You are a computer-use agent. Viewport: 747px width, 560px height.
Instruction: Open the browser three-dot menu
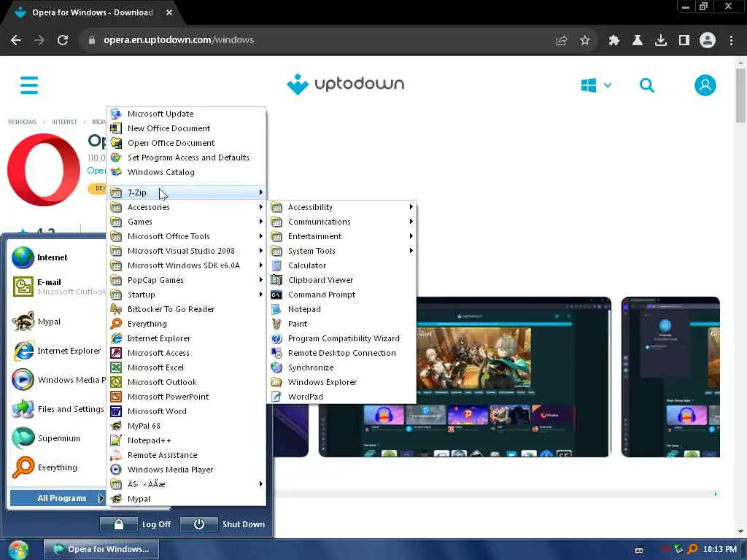[731, 41]
